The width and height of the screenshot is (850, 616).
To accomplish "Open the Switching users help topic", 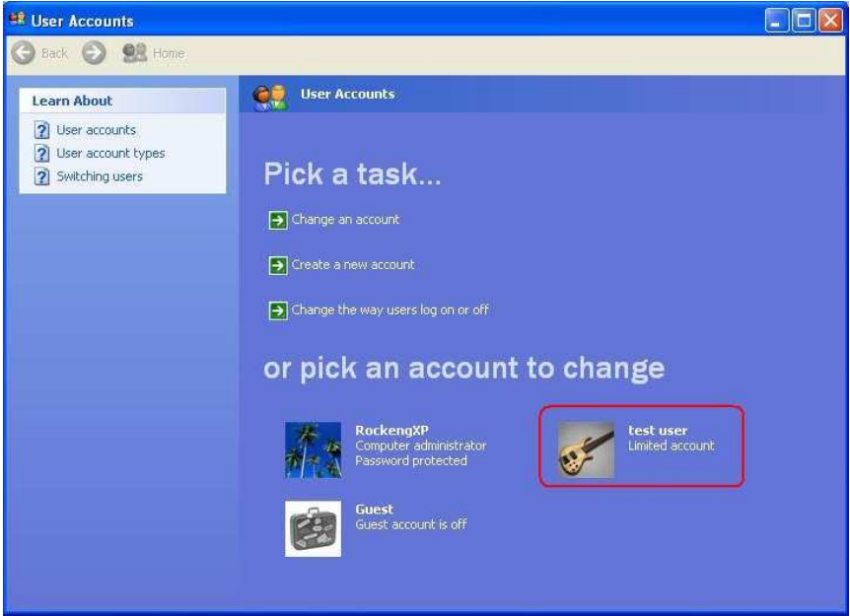I will pos(100,176).
